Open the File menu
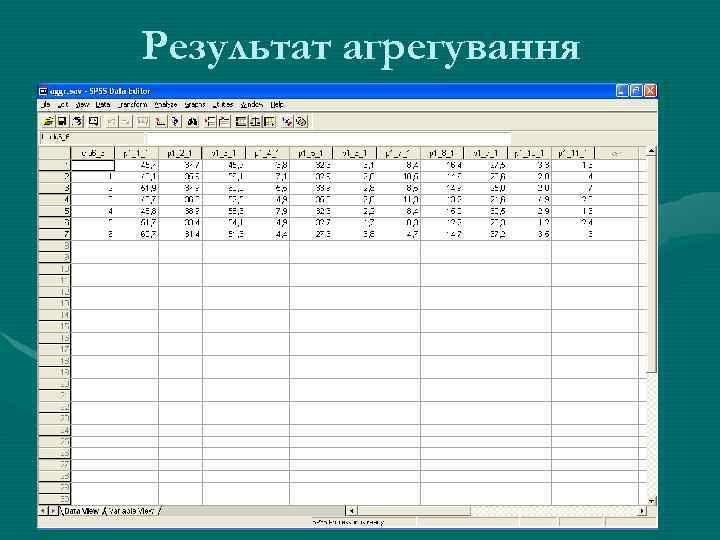This screenshot has height=540, width=720. [x=45, y=105]
